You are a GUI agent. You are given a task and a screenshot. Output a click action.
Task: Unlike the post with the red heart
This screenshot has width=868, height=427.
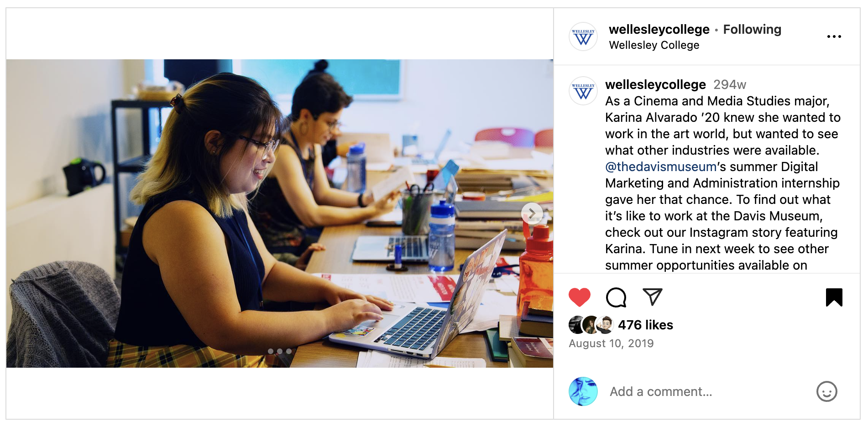tap(580, 297)
